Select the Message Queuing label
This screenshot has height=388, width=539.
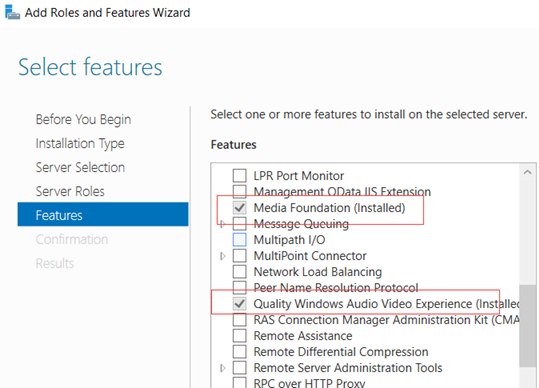coord(301,224)
